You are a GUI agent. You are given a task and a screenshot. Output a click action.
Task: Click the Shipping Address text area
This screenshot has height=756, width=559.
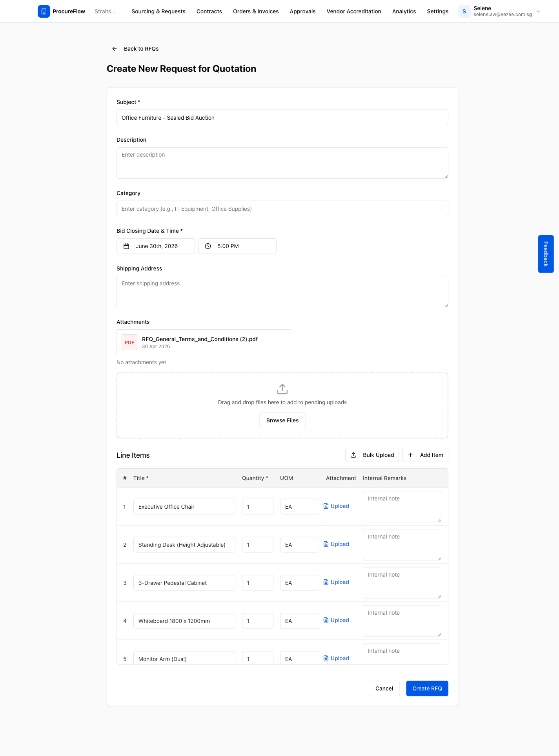(x=282, y=292)
